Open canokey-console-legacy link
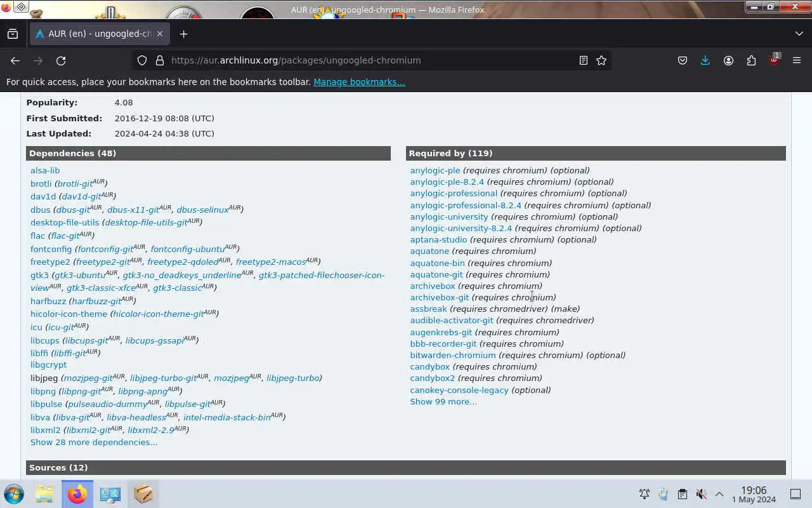This screenshot has width=812, height=508. coord(459,390)
